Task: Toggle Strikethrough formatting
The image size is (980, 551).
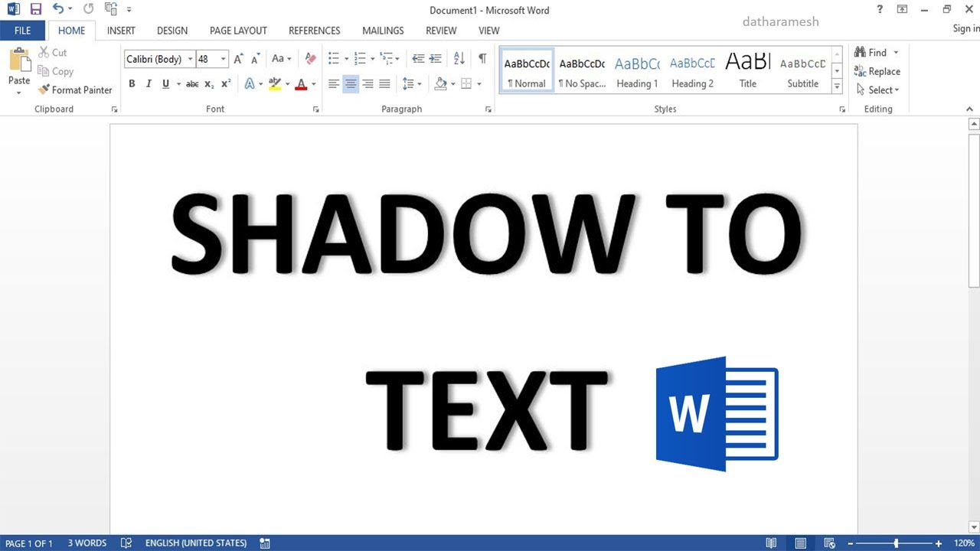Action: pos(192,84)
